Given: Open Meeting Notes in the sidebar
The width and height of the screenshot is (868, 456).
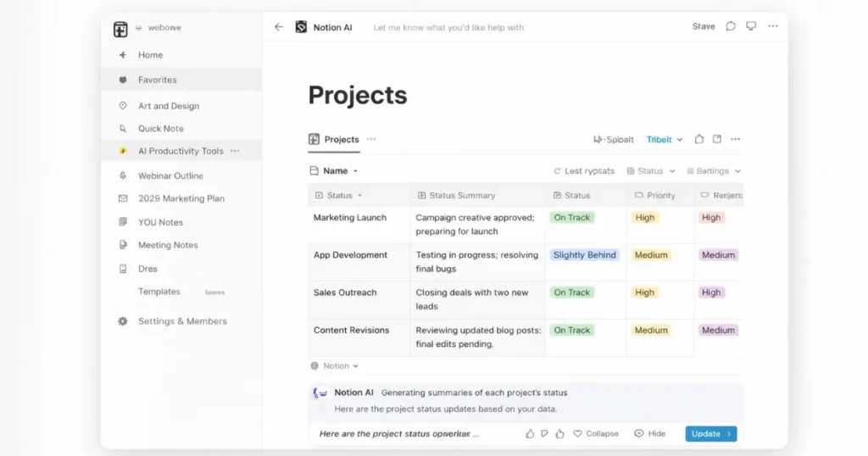Looking at the screenshot, I should tap(168, 245).
